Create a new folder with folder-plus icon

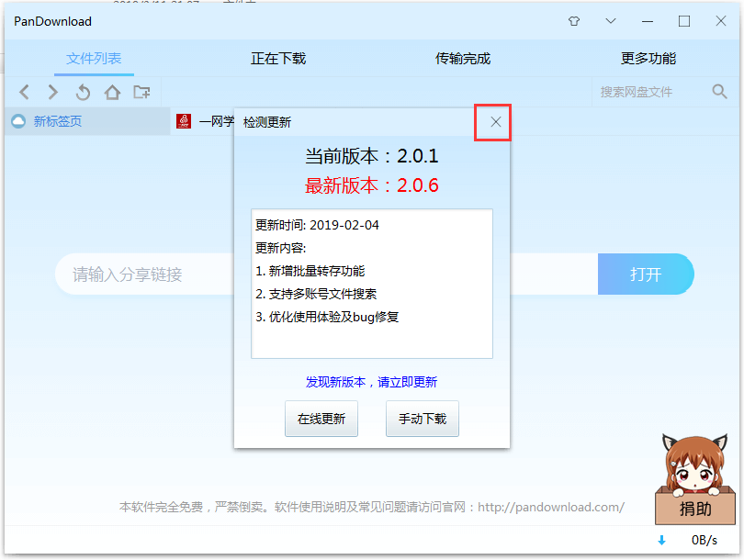[x=141, y=92]
